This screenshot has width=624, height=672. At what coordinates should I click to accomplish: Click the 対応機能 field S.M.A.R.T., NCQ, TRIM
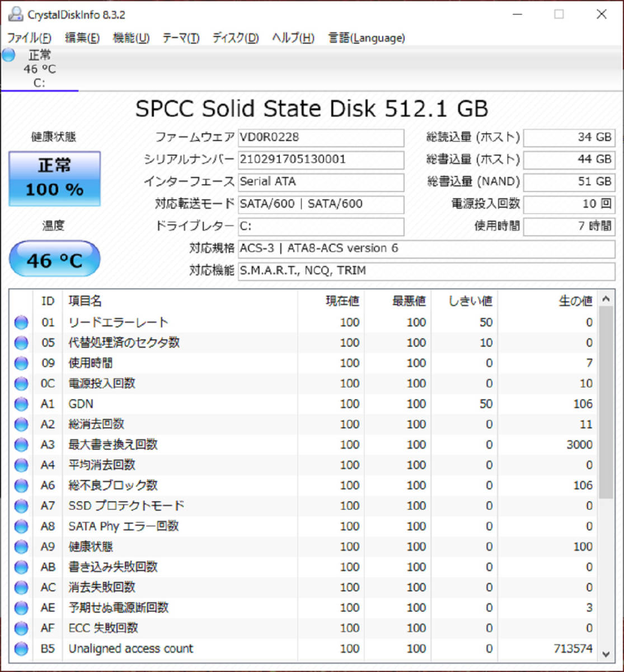pos(426,271)
